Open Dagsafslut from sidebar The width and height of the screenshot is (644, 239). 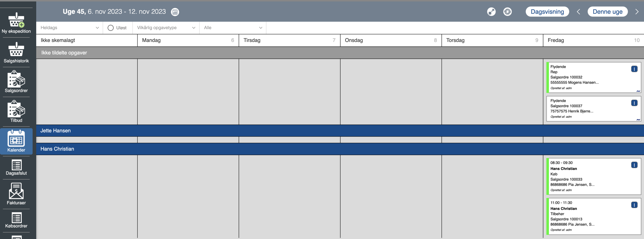(x=16, y=167)
